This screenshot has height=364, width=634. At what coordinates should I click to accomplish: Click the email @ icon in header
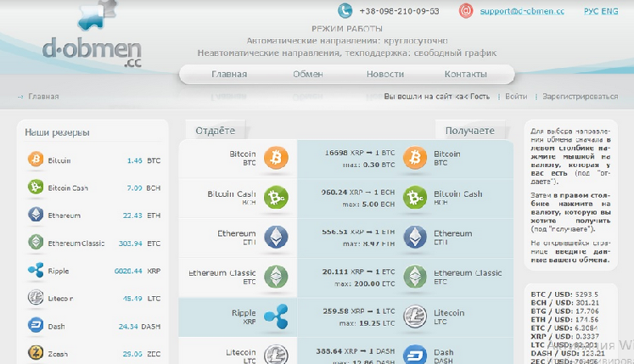pos(465,11)
